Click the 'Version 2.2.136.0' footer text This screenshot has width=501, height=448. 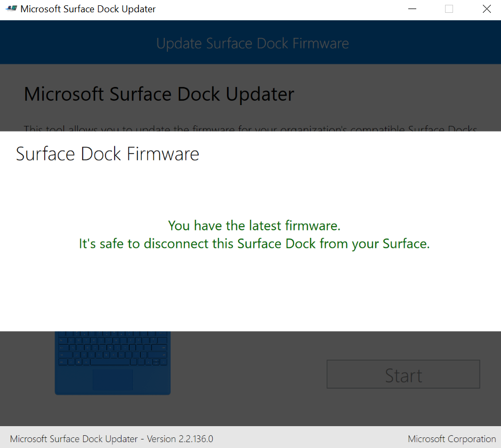180,439
